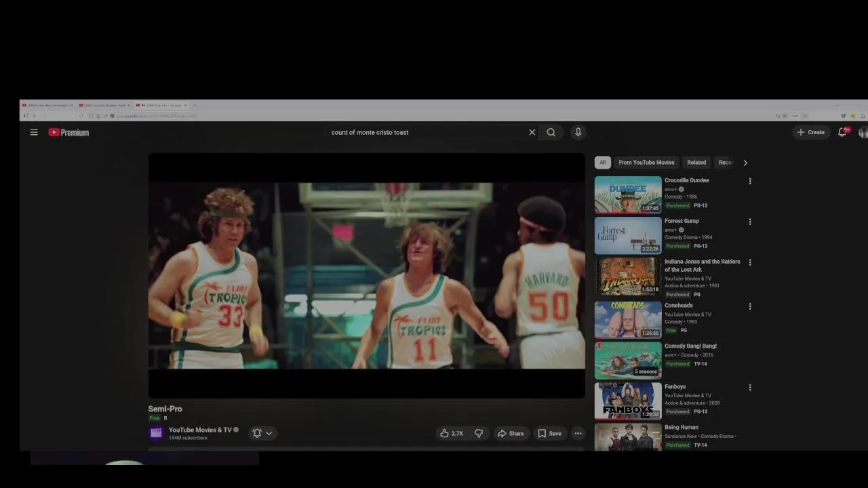Select the partially shown Recently chip
Screen dimensions: 868x488
pos(726,163)
